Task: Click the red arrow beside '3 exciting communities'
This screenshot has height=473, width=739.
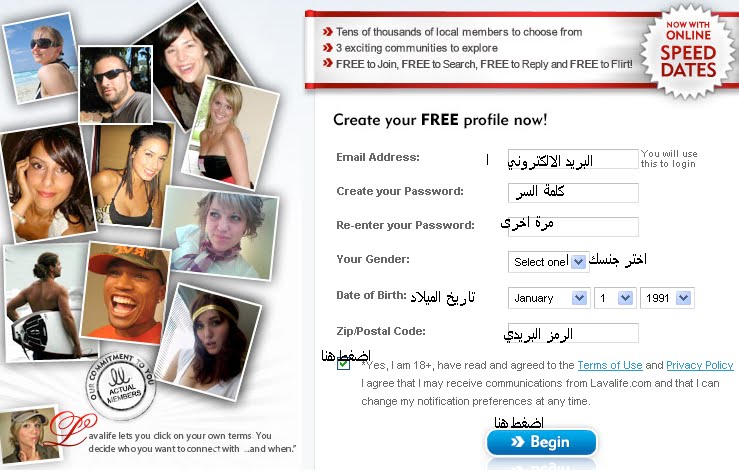Action: [x=328, y=48]
